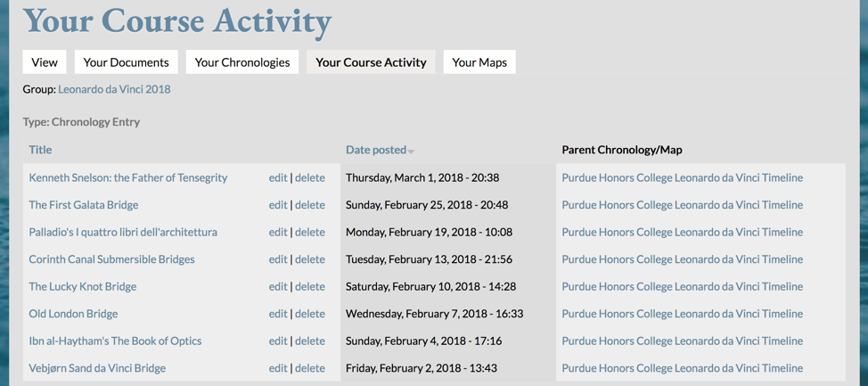868x386 pixels.
Task: Edit The Lucky Knot Bridge entry
Action: 278,286
